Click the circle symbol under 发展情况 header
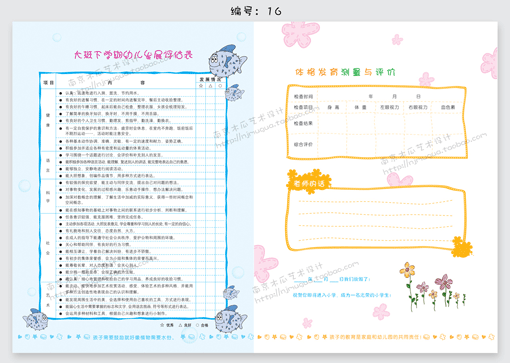 pyautogui.click(x=220, y=86)
